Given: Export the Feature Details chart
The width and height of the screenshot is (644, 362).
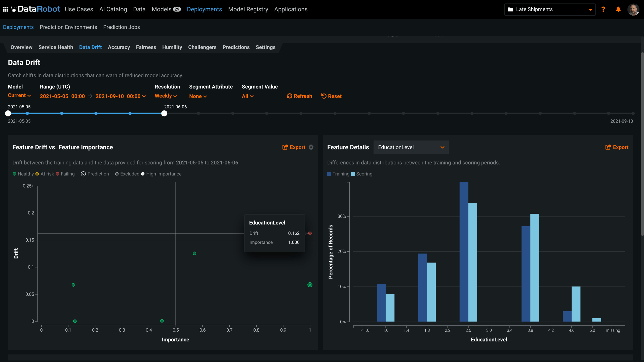Looking at the screenshot, I should click(x=617, y=147).
